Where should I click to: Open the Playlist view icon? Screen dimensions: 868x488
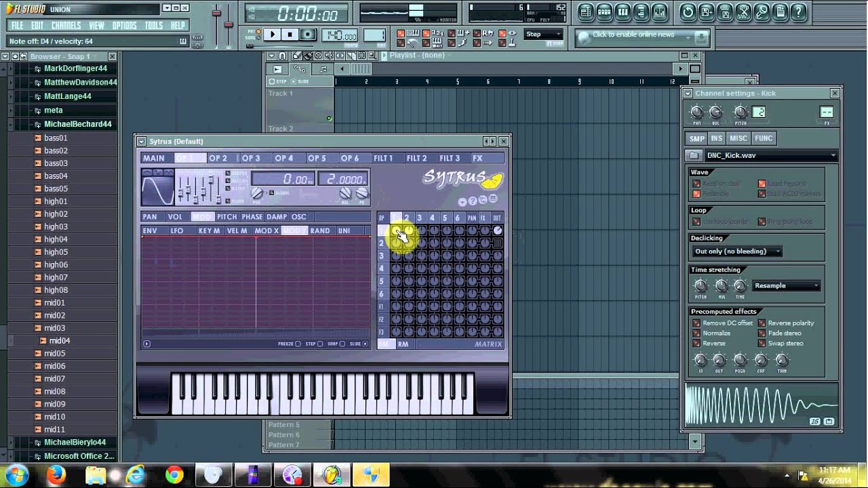pos(587,12)
